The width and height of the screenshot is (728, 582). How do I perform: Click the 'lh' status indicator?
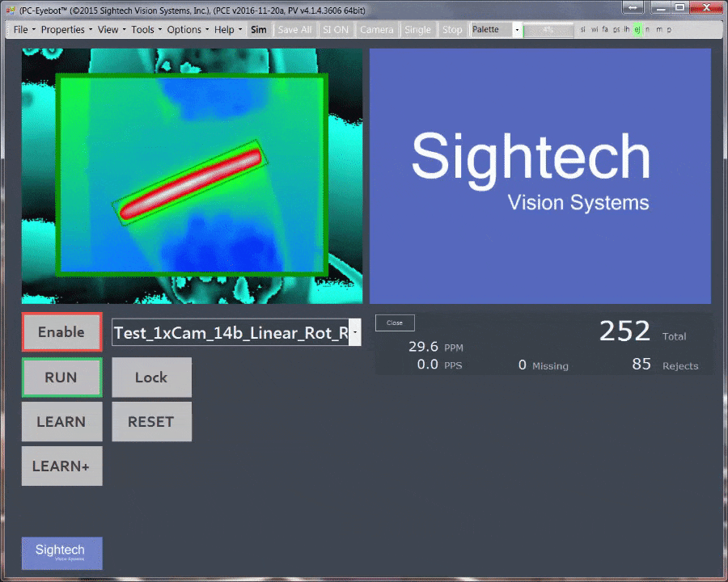(627, 30)
